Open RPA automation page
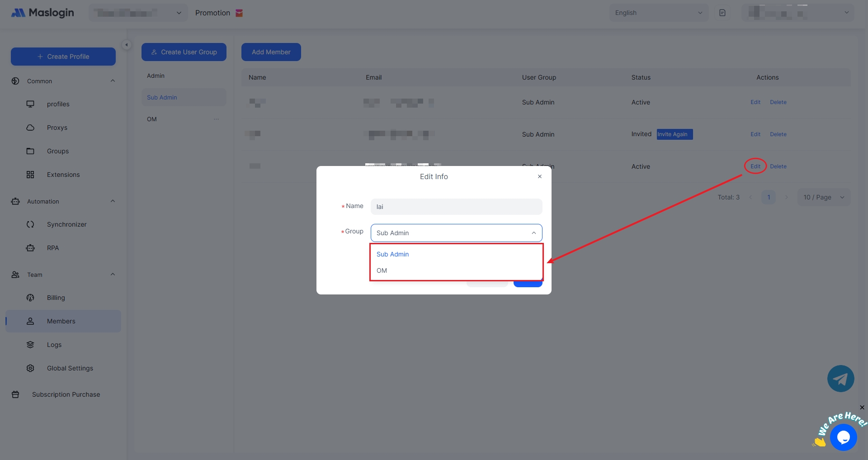The width and height of the screenshot is (868, 460). point(53,248)
